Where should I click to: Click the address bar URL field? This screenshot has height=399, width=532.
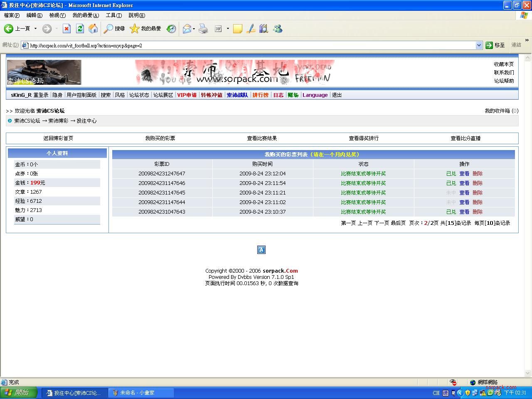coord(249,45)
